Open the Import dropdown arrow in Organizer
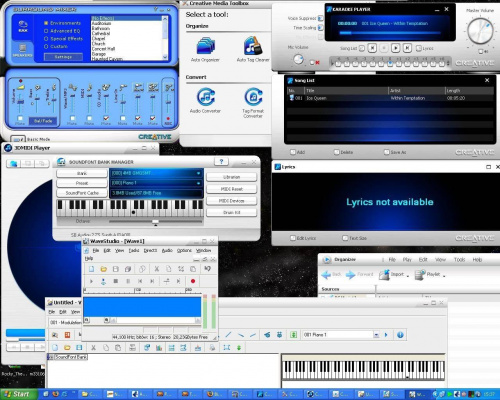Image resolution: width=500 pixels, height=400 pixels. coord(408,276)
